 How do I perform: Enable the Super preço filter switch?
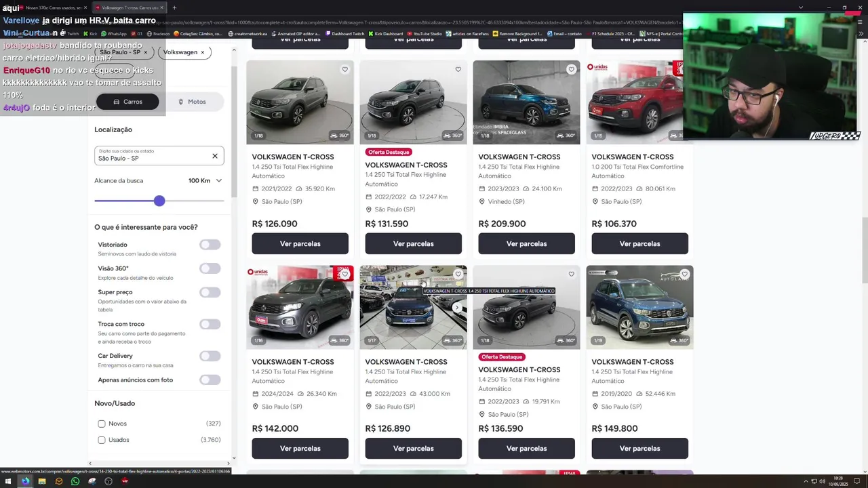click(210, 292)
